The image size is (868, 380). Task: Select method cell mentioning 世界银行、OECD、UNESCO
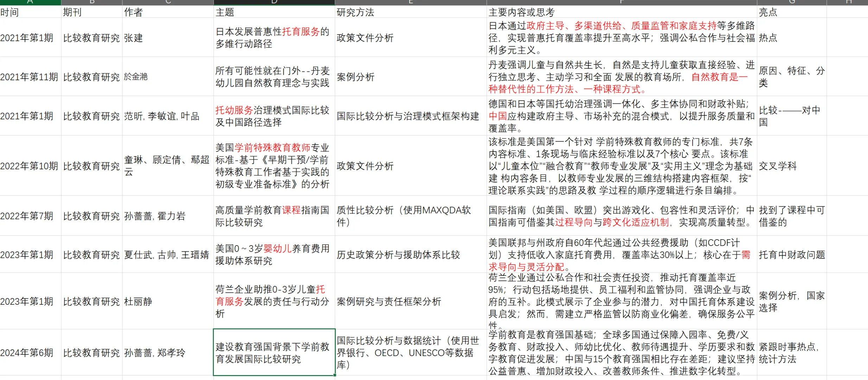[x=410, y=353]
